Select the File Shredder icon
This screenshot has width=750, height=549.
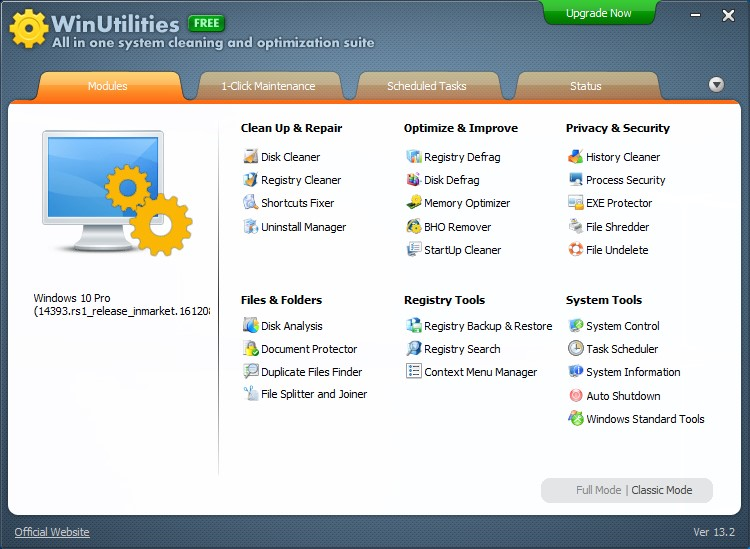tap(576, 227)
